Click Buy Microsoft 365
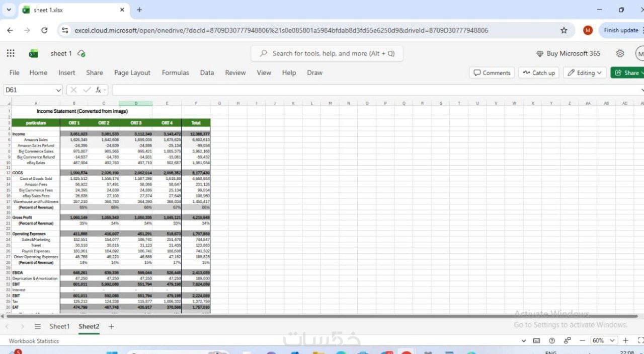 pos(568,53)
